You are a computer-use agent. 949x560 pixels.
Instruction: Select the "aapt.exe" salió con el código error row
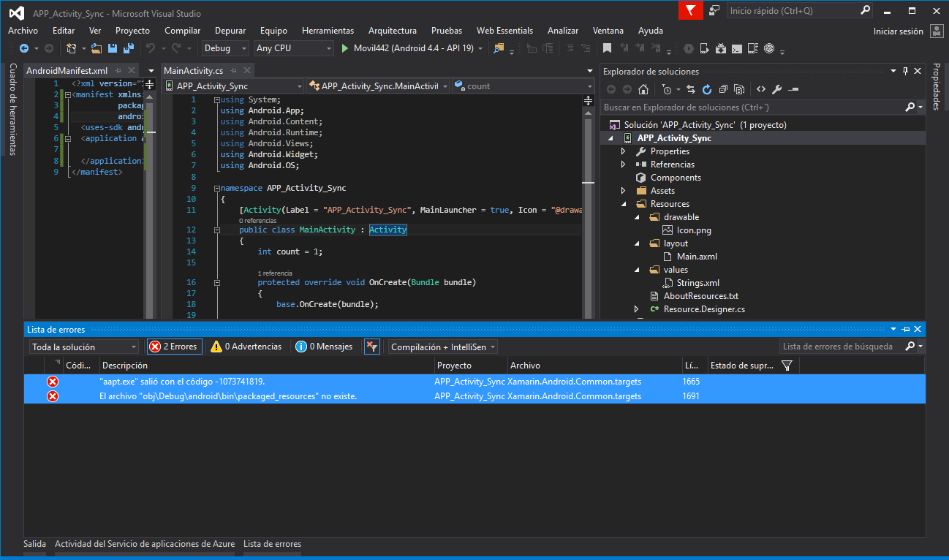474,382
